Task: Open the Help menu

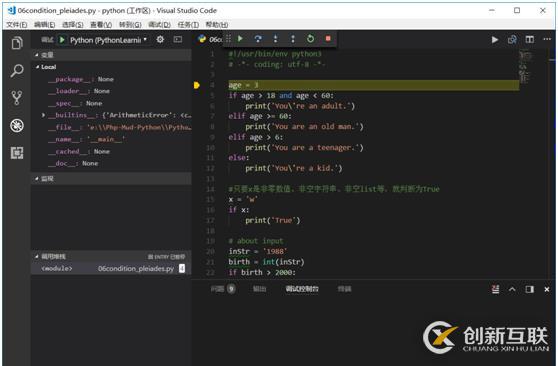Action: tap(217, 25)
